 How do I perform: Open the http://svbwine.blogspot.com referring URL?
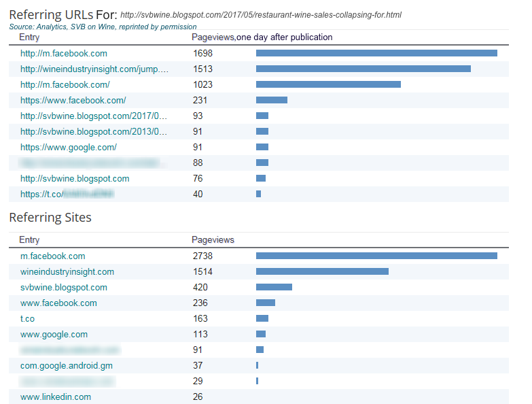point(75,179)
